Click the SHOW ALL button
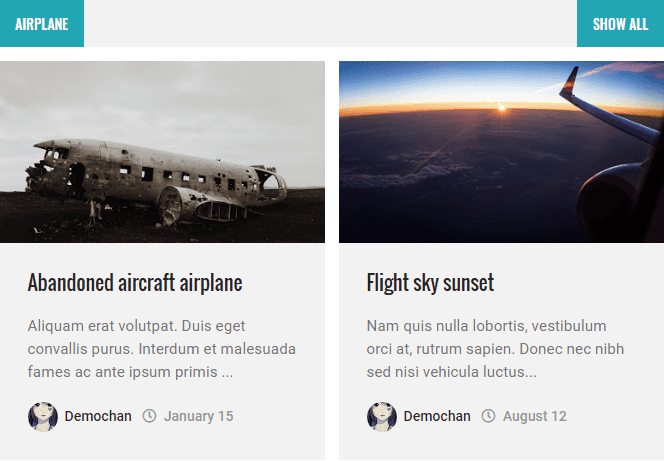This screenshot has width=664, height=461. [620, 23]
